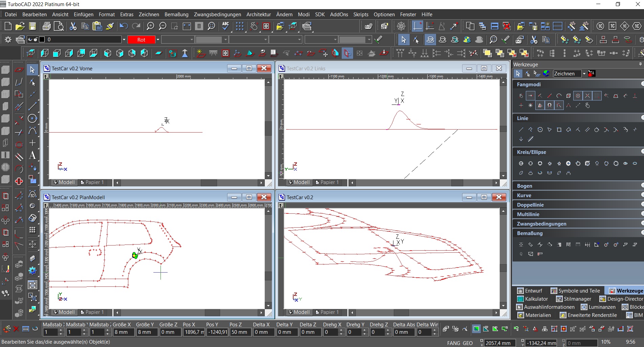The height and width of the screenshot is (347, 644).
Task: Click the globe icon in Werkzeuge panel
Action: point(546,73)
